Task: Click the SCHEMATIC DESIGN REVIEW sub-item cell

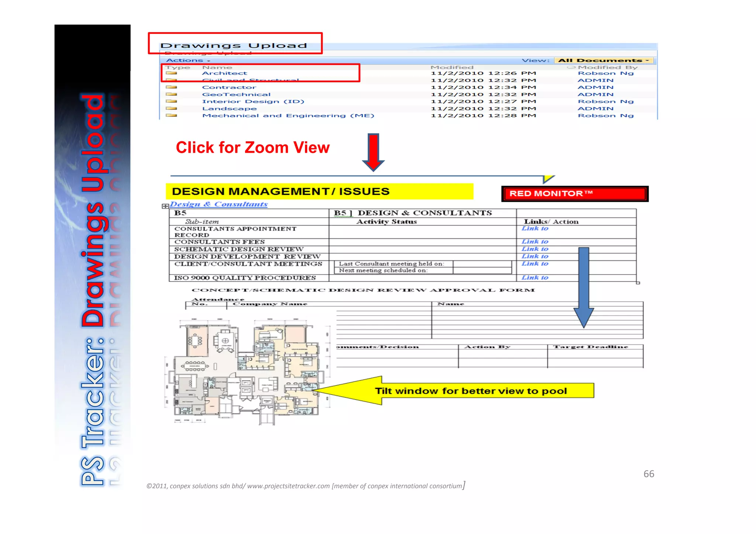Action: pyautogui.click(x=249, y=249)
